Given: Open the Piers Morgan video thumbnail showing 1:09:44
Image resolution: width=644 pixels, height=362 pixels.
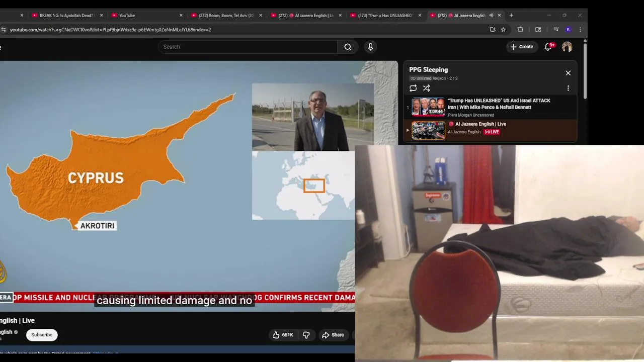Looking at the screenshot, I should (x=428, y=107).
